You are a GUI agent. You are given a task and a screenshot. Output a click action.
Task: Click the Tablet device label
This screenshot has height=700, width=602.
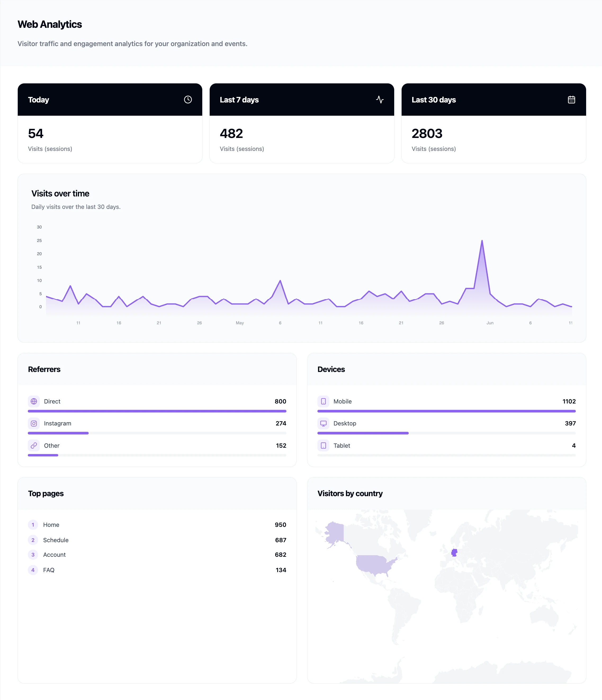(342, 446)
